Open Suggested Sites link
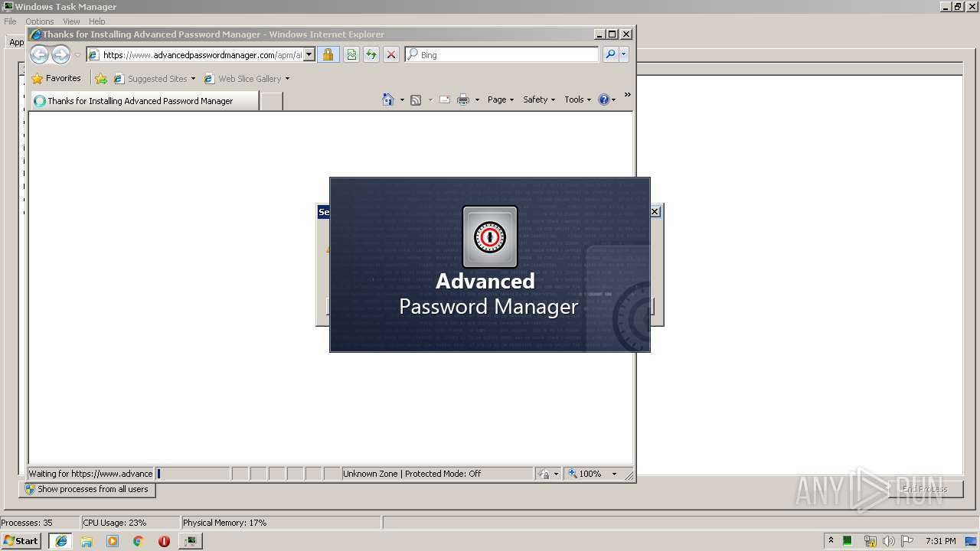Image resolution: width=980 pixels, height=551 pixels. tap(154, 78)
